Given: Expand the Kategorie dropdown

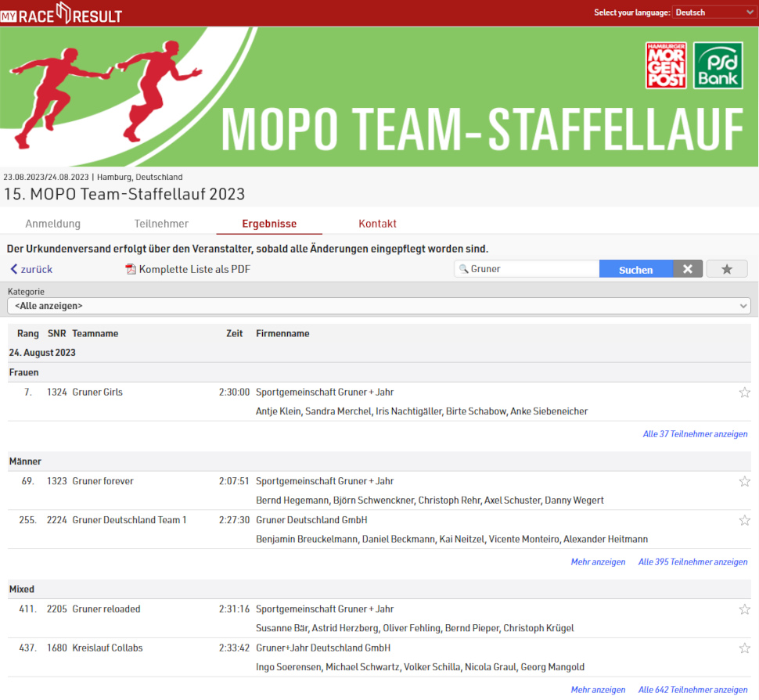Looking at the screenshot, I should click(x=379, y=306).
